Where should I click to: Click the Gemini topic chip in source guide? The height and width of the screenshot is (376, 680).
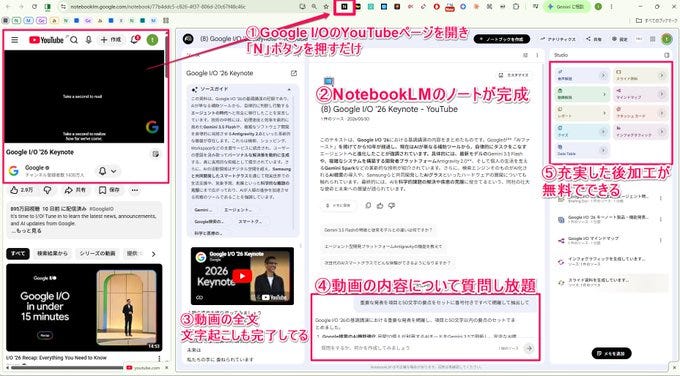point(203,210)
